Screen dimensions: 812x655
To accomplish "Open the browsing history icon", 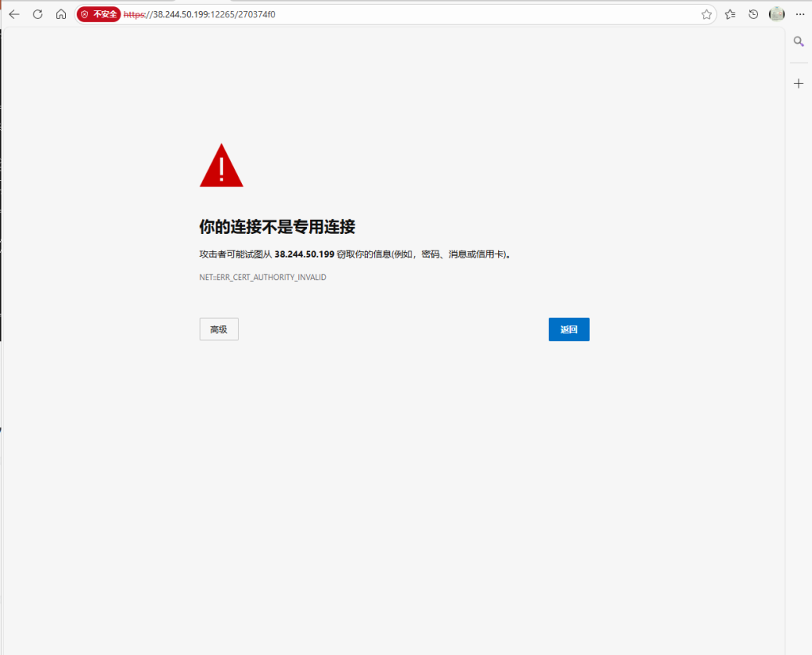I will click(x=753, y=14).
